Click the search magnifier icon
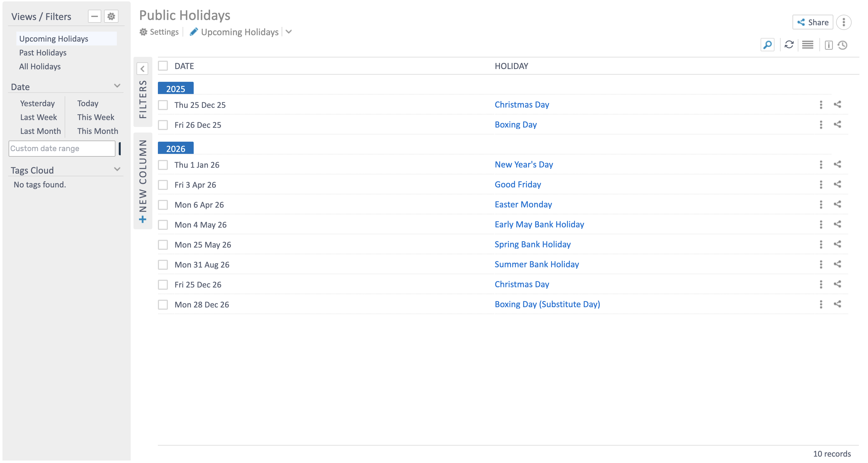 [767, 45]
